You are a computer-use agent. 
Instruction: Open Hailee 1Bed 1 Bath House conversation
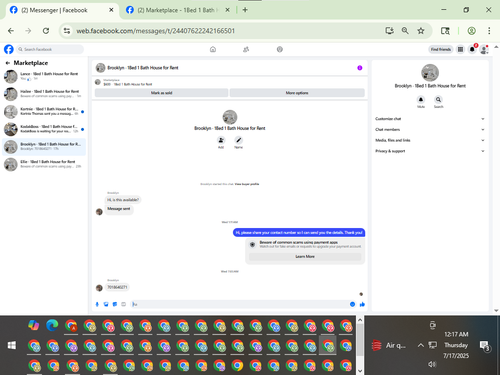tap(44, 94)
